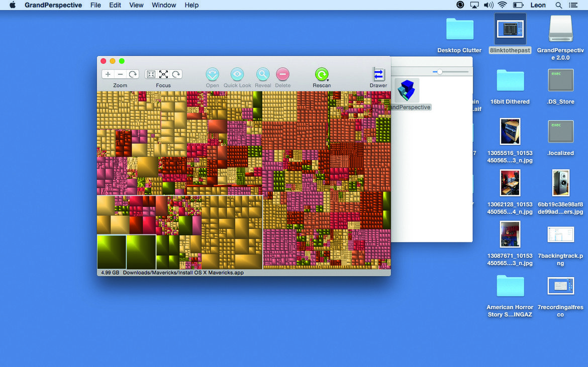Open the Edit menu
Viewport: 588px width, 367px height.
tap(115, 5)
